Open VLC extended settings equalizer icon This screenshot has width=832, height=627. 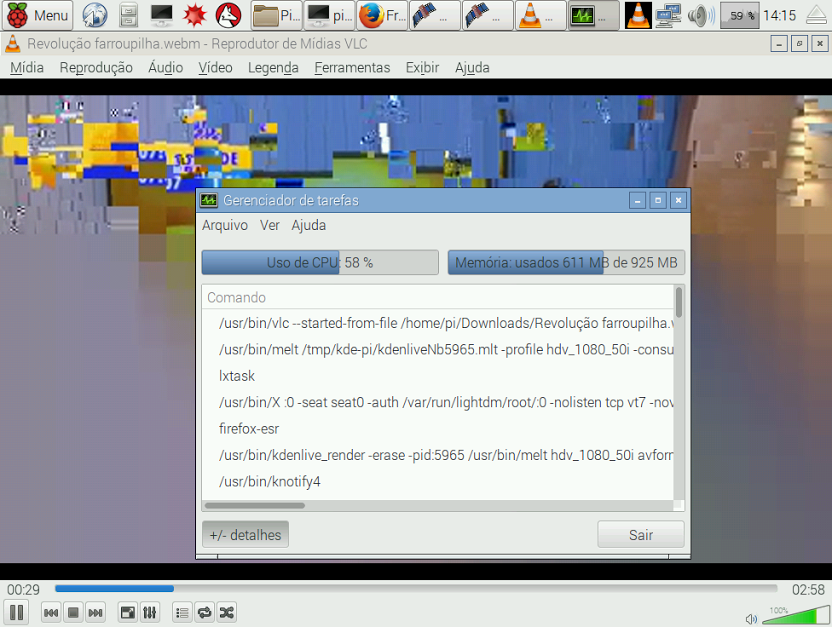click(x=150, y=613)
